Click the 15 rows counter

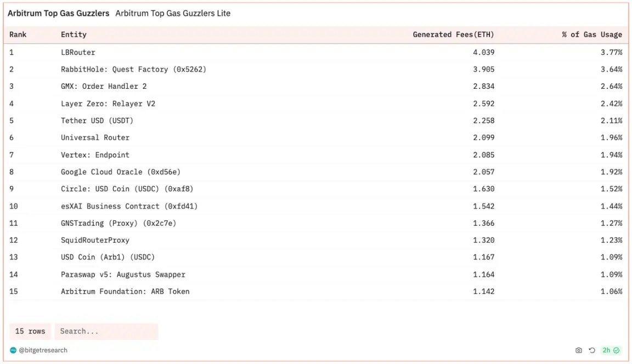click(x=30, y=332)
